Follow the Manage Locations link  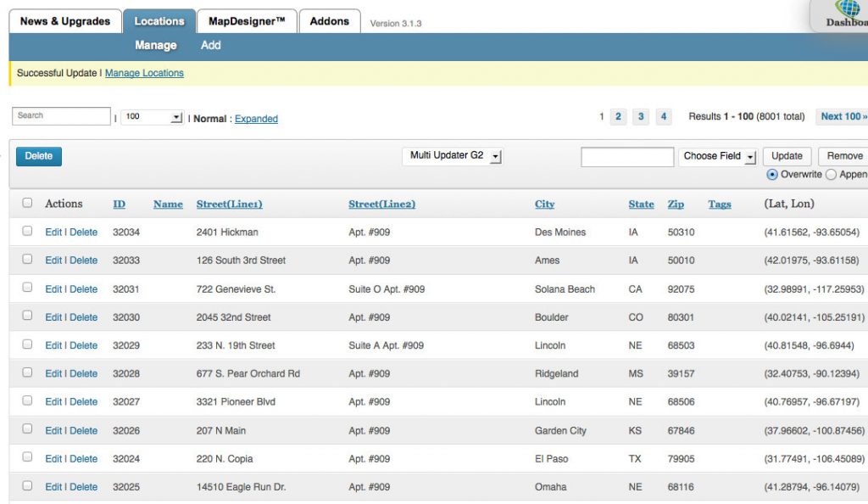point(144,73)
